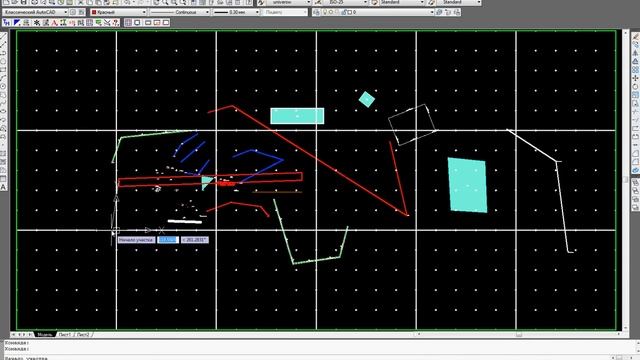Select the Offset tool
The width and height of the screenshot is (640, 360).
tap(636, 61)
